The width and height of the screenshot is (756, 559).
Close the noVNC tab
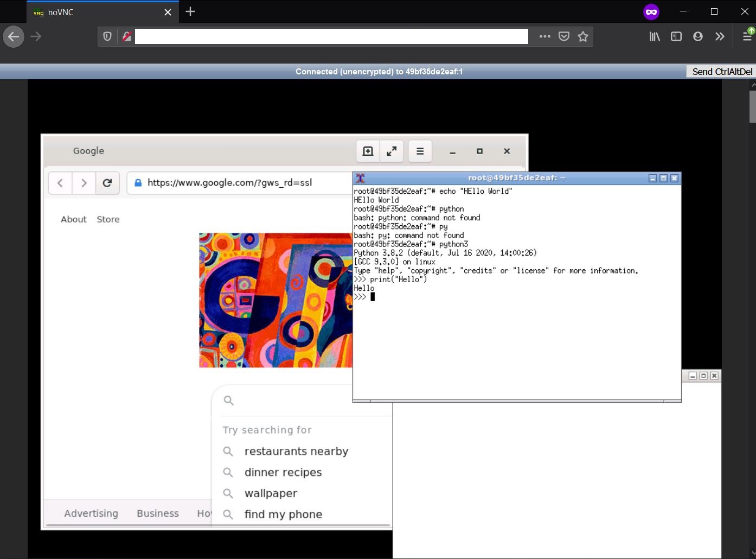[168, 12]
